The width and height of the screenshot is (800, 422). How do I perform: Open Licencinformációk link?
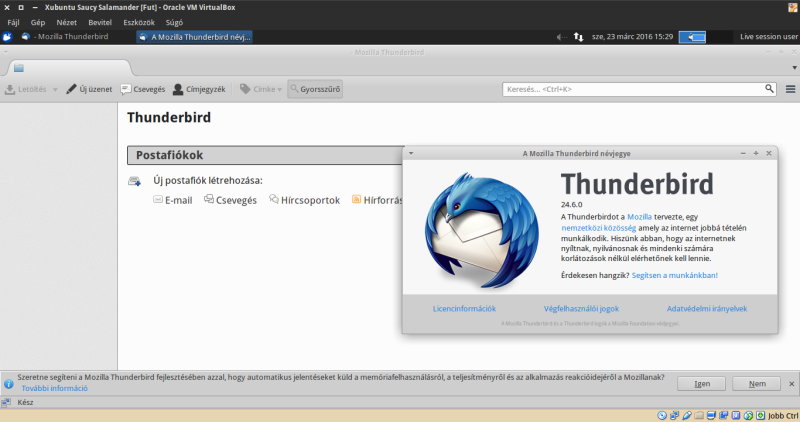(x=464, y=309)
